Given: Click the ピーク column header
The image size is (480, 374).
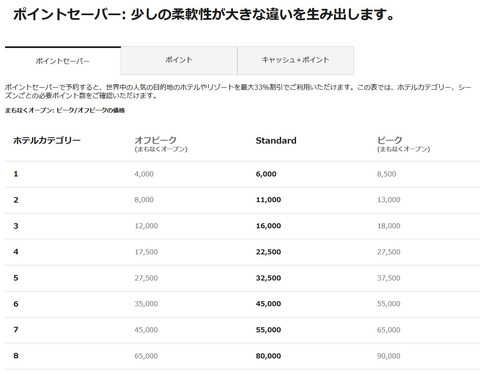Looking at the screenshot, I should (390, 140).
